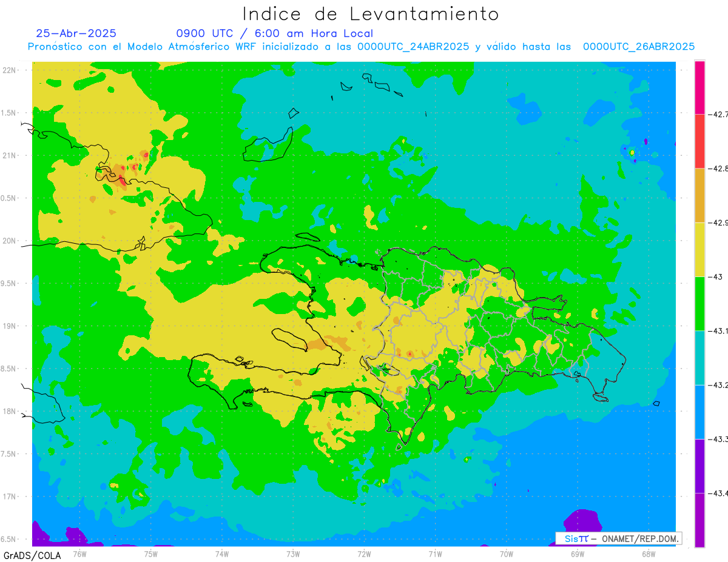Click the magenta top segment of the color scale
Image resolution: width=728 pixels, height=562 pixels.
click(x=699, y=87)
